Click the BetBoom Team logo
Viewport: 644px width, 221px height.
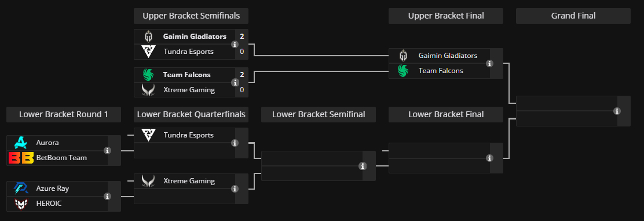tap(20, 158)
